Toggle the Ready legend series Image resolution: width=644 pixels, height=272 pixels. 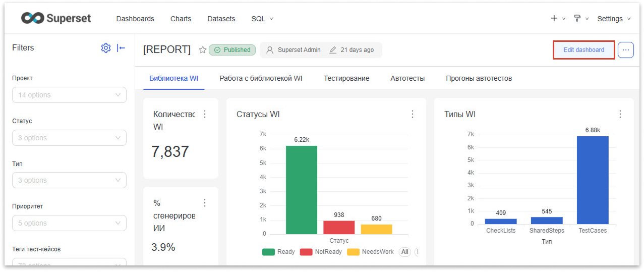coord(278,252)
